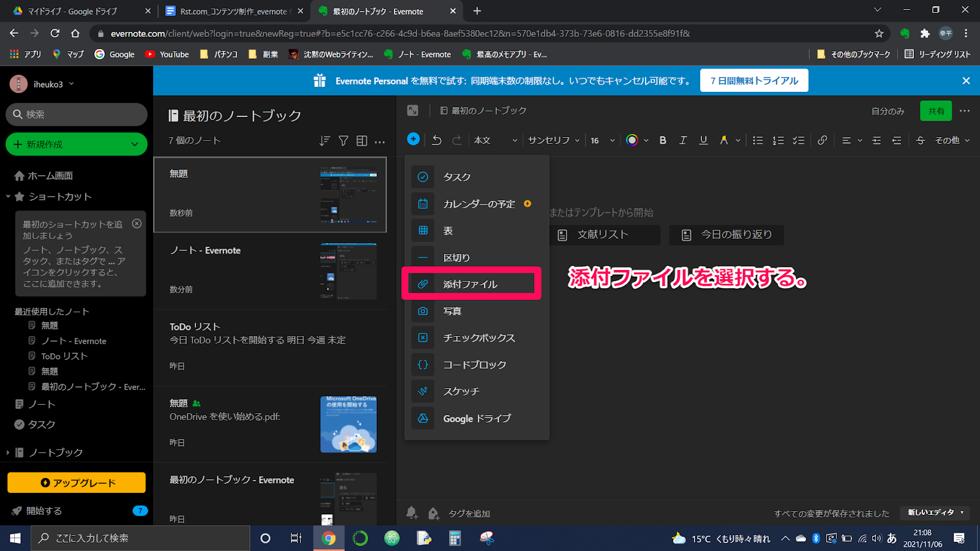Open Chrome from the Windows taskbar
This screenshot has height=551, width=980.
(329, 538)
